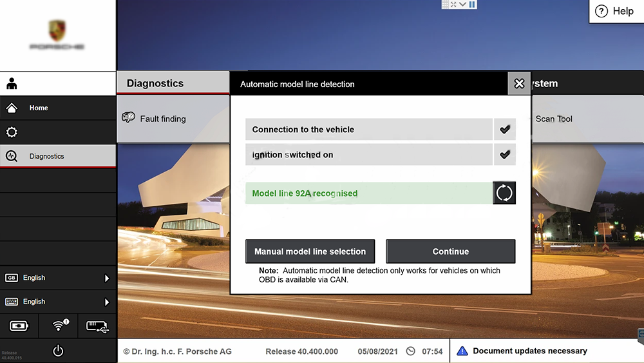
Task: Click the System tab header behind dialog
Action: [587, 83]
